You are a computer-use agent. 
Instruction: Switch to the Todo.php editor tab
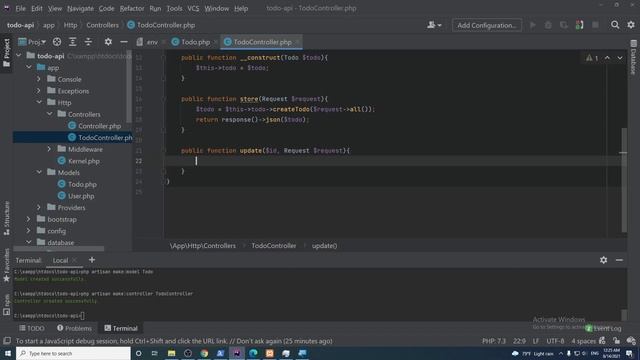click(195, 42)
